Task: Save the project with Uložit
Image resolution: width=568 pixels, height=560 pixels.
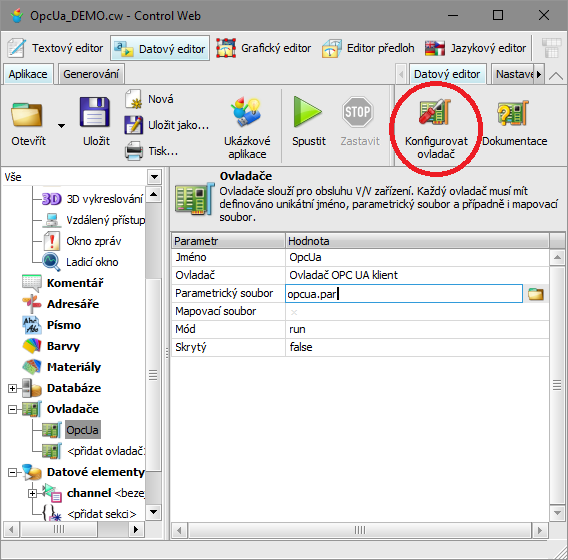Action: pos(95,112)
